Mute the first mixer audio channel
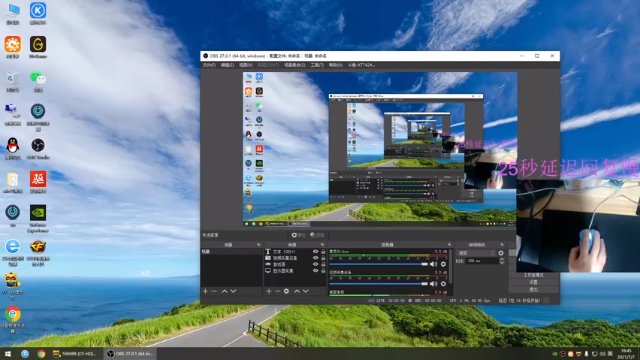The image size is (640, 360). pyautogui.click(x=433, y=264)
